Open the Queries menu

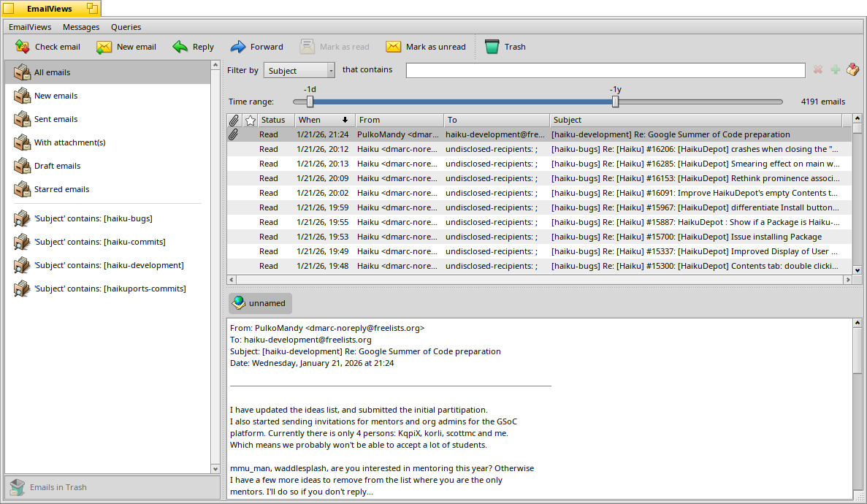click(x=126, y=27)
